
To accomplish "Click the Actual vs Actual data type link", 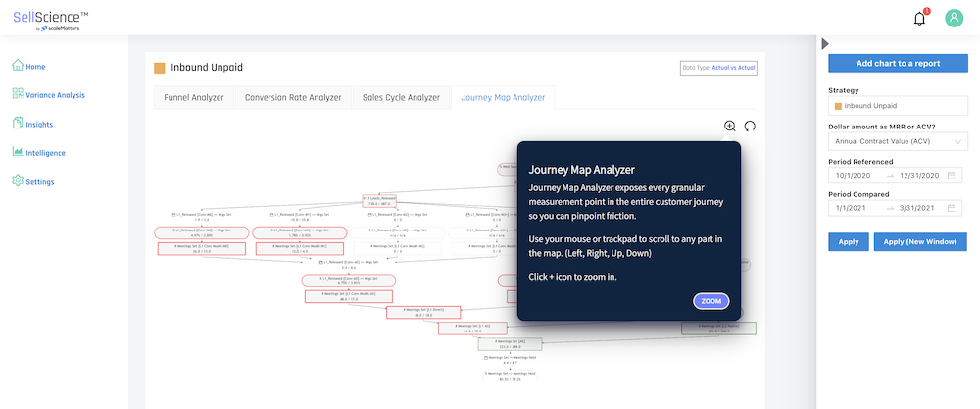I will click(x=734, y=68).
